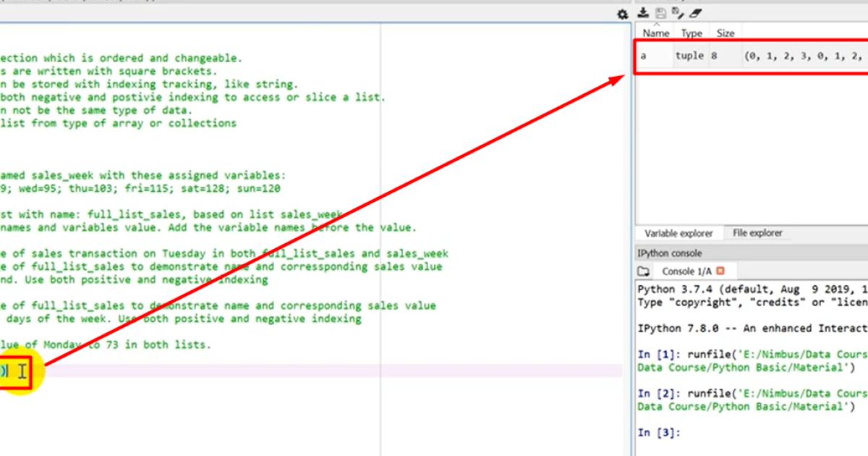Open the Variable explorer options gear
Image resolution: width=868 pixels, height=456 pixels.
(x=621, y=13)
